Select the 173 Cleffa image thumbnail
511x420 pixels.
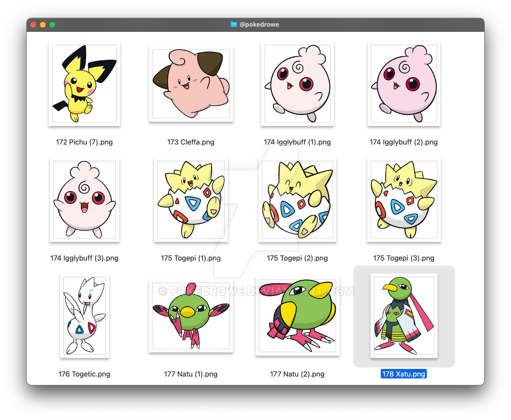click(x=191, y=84)
